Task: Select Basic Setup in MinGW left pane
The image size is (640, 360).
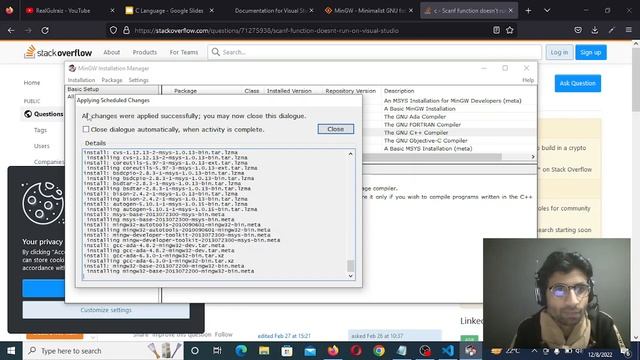Action: point(83,89)
